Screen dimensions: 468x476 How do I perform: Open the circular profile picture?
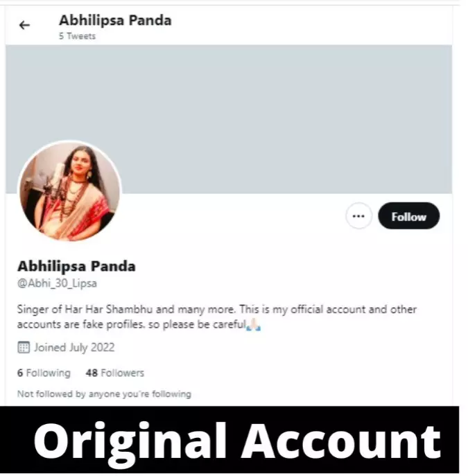[x=70, y=191]
